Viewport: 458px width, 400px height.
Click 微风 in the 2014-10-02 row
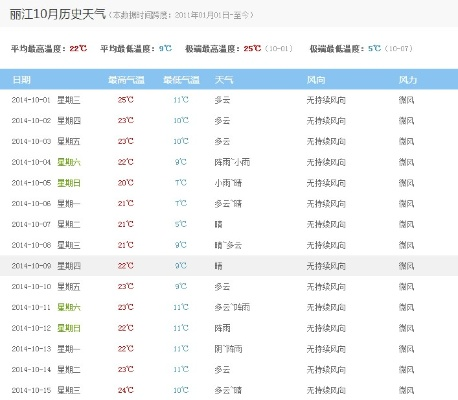tap(406, 121)
